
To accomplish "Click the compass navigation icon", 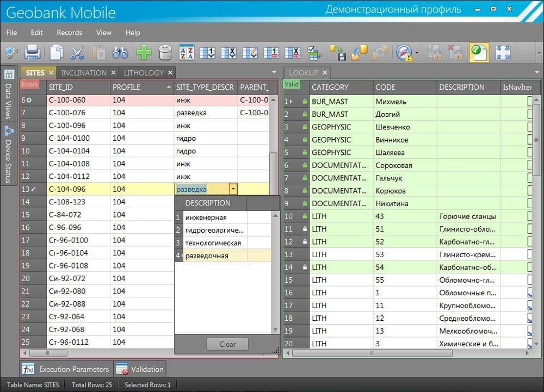I will (x=404, y=52).
